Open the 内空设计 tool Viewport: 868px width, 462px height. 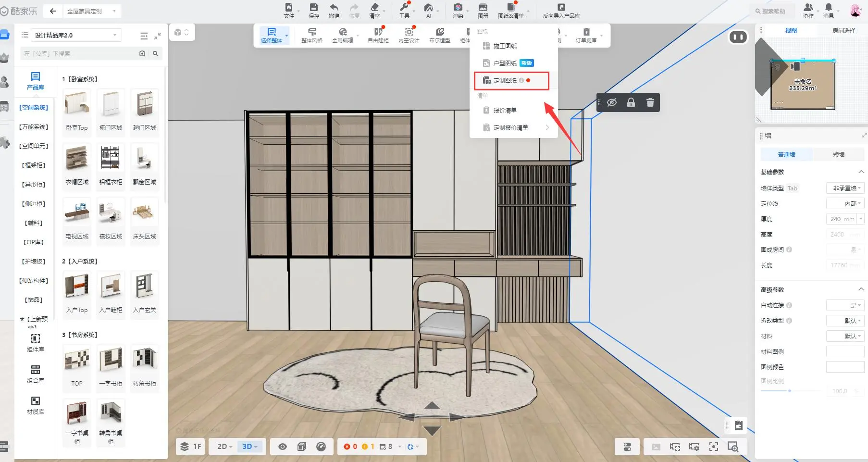tap(409, 35)
